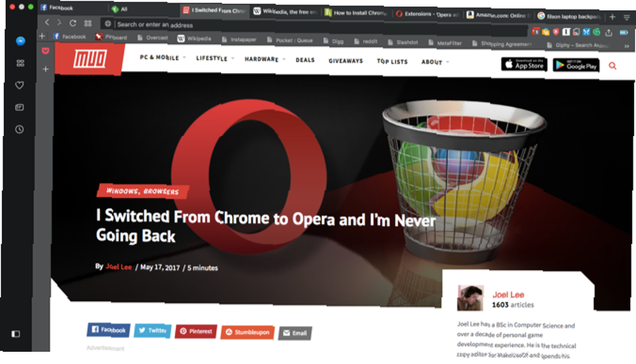Click the red calendar extension icon

click(536, 30)
